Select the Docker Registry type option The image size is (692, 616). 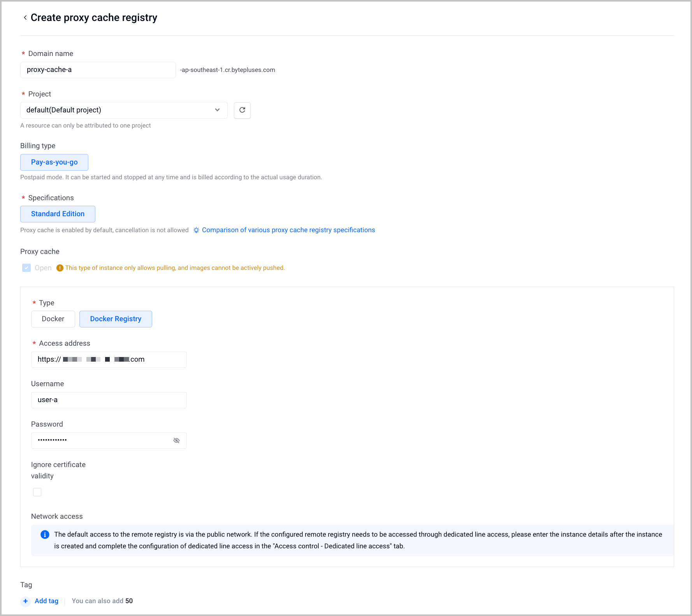(x=116, y=319)
